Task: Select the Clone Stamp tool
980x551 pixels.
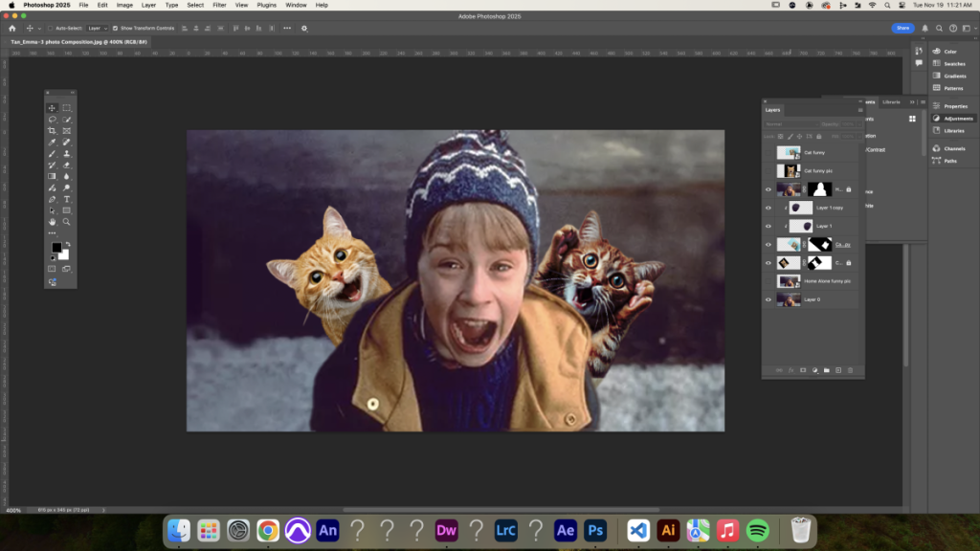Action: click(x=67, y=154)
